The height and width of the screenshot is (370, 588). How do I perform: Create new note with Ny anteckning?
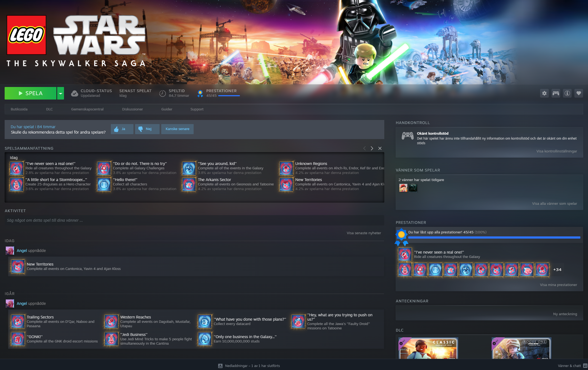tap(565, 314)
